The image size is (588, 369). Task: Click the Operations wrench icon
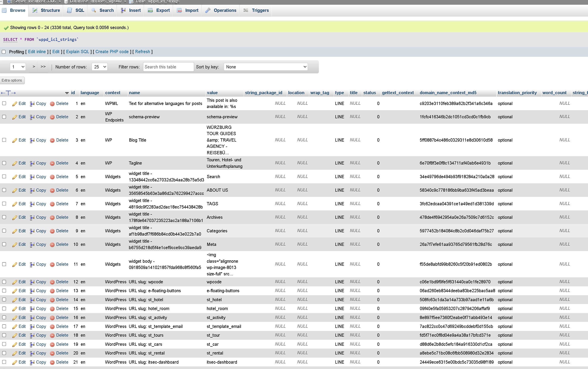click(x=208, y=11)
